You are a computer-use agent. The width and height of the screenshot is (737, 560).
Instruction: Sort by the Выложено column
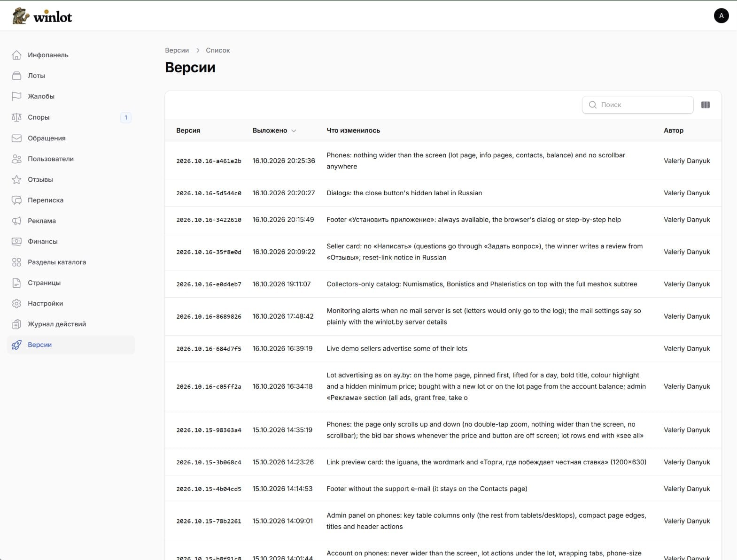pyautogui.click(x=274, y=130)
